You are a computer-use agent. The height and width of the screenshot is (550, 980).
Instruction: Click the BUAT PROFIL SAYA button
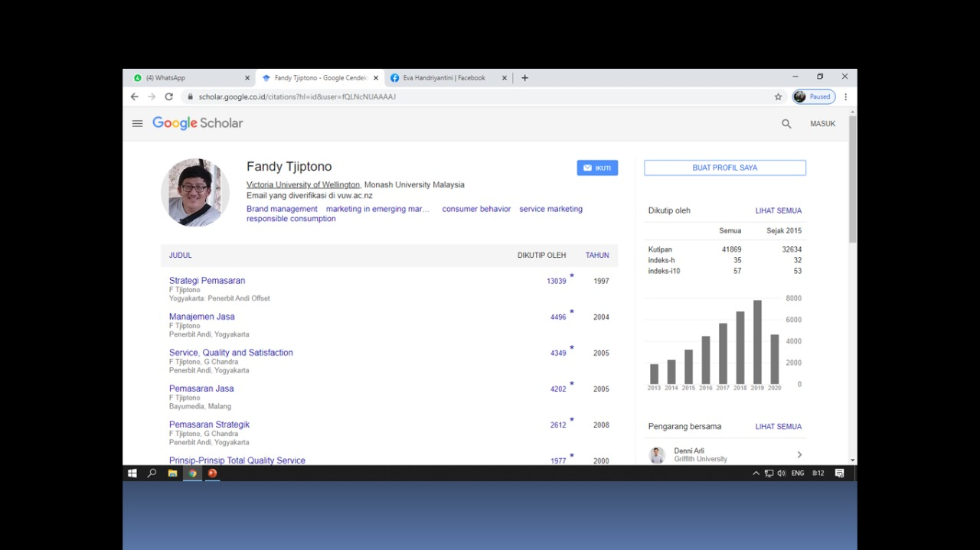[x=725, y=168]
